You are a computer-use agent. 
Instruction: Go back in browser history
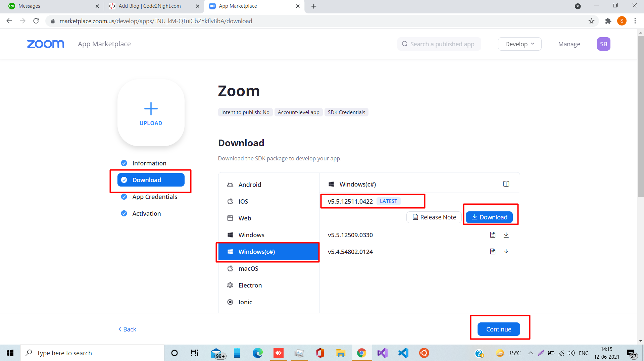[x=9, y=21]
